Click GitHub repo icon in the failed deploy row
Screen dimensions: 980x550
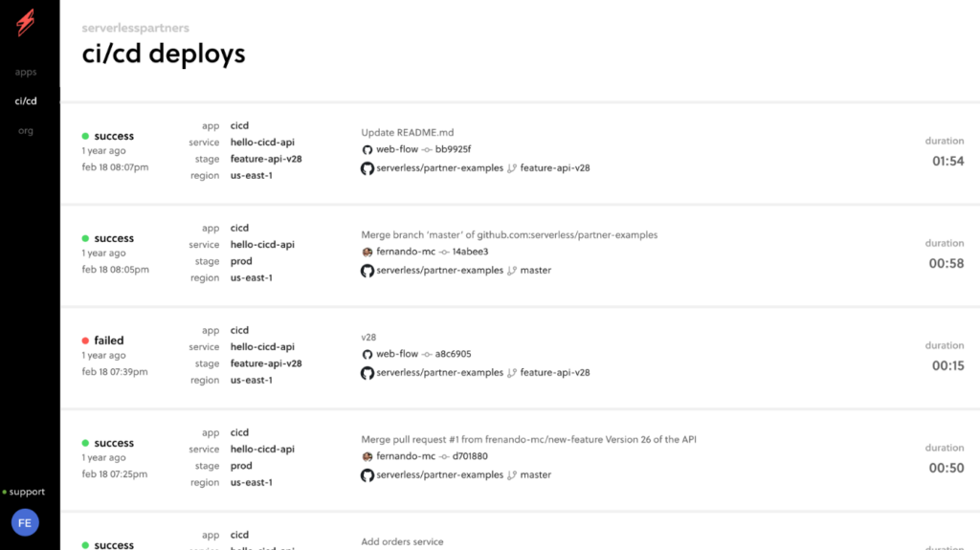(367, 373)
